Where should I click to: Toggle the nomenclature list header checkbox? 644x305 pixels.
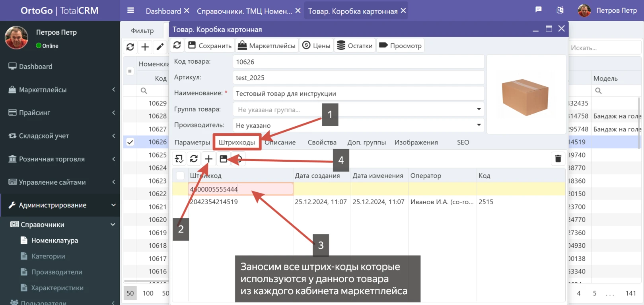[x=130, y=71]
